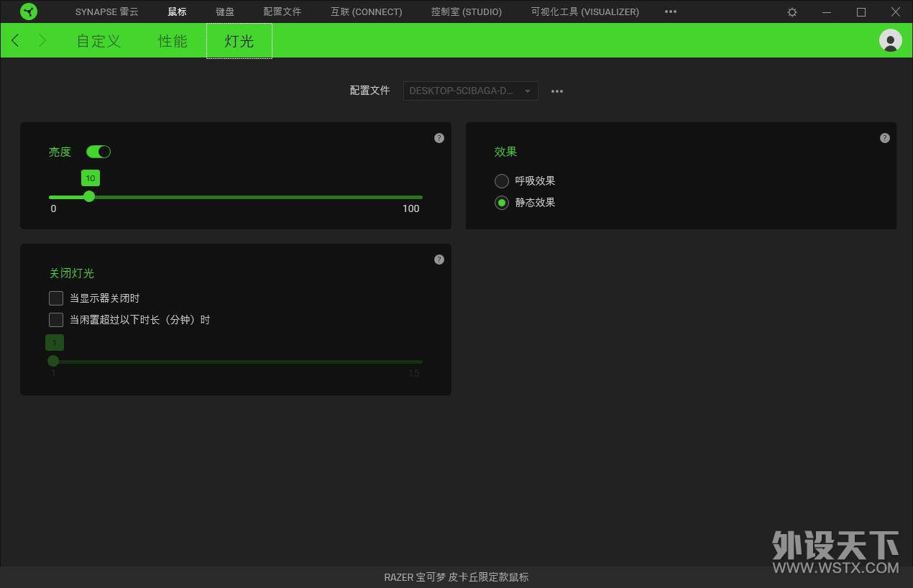Switch to 鼠标 tab
This screenshot has width=913, height=588.
tap(177, 12)
